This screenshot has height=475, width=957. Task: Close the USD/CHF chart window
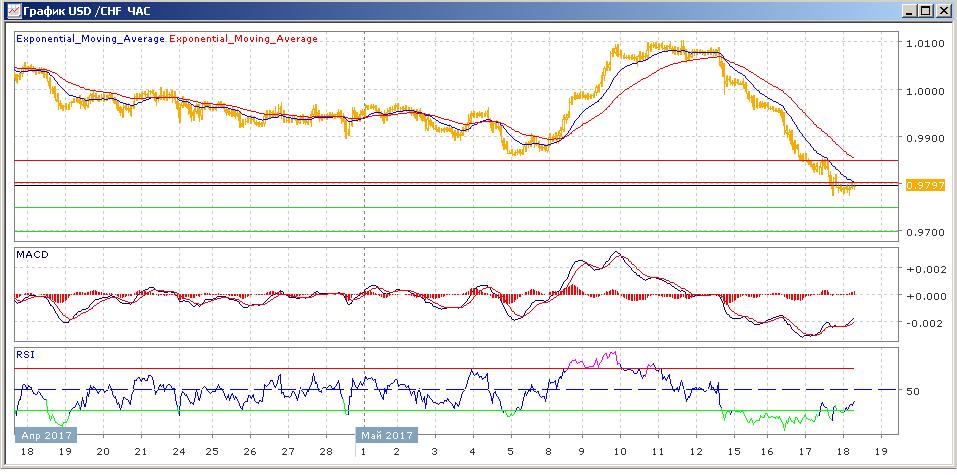click(x=942, y=11)
